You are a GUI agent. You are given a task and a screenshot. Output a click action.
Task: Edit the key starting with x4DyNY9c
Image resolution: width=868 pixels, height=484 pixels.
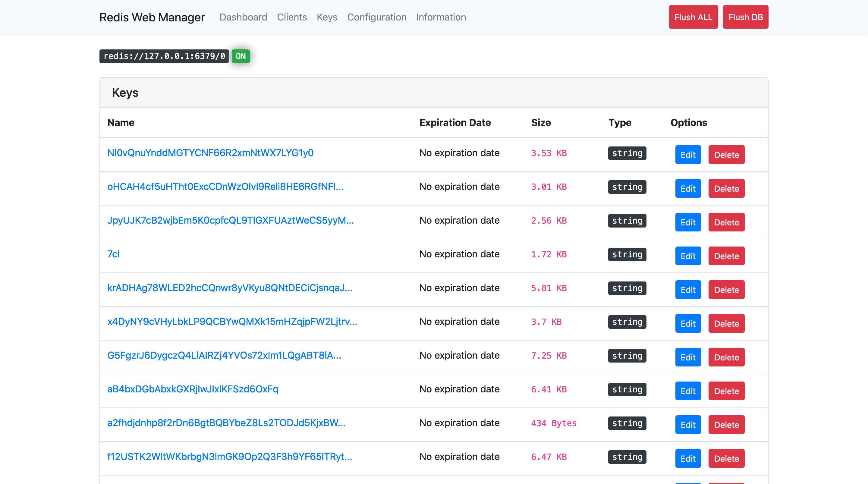point(687,324)
